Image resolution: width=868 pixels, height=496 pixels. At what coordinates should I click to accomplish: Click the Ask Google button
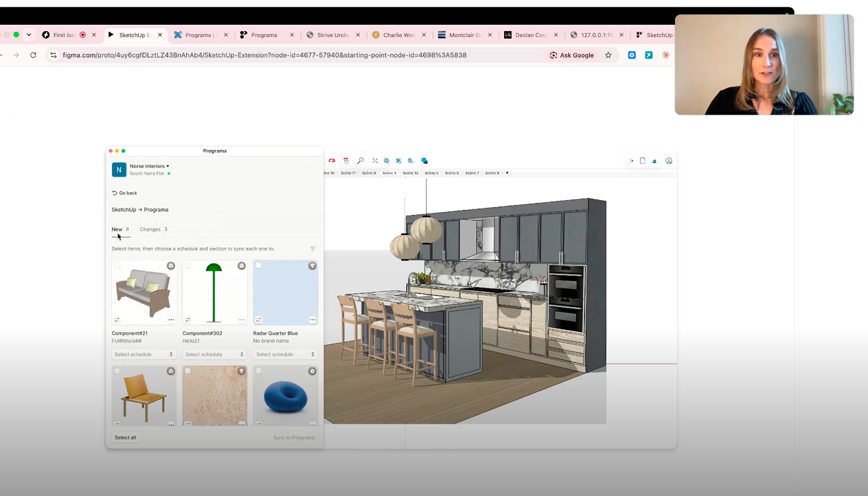[x=572, y=55]
